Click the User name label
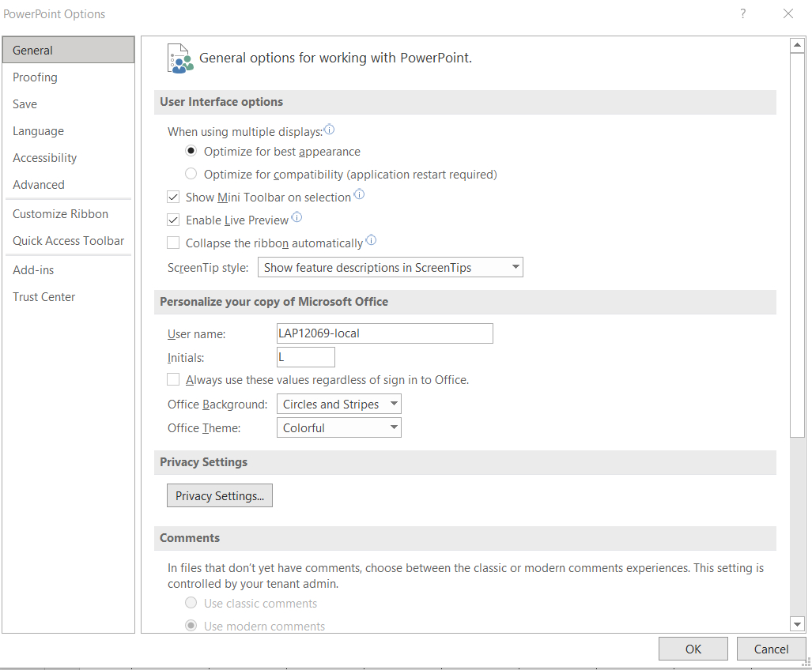This screenshot has height=670, width=812. (x=196, y=333)
